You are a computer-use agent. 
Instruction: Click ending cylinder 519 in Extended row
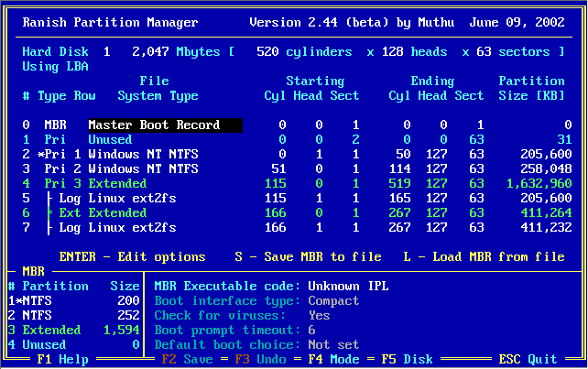[x=399, y=183]
